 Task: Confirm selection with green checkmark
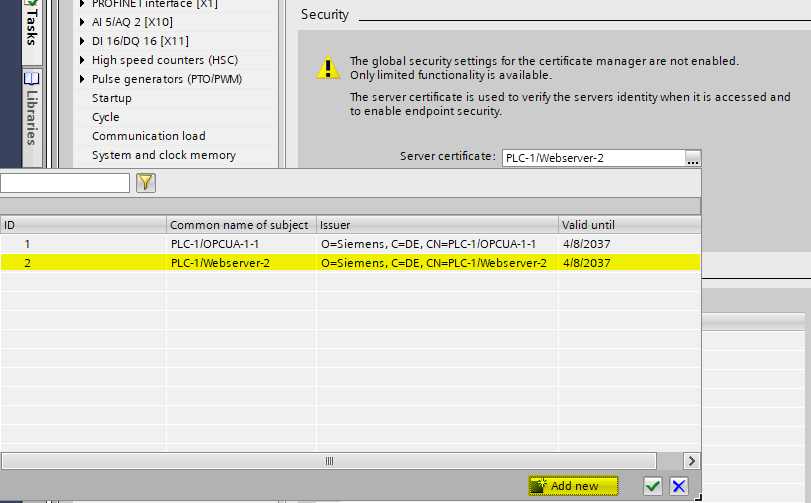[x=653, y=486]
